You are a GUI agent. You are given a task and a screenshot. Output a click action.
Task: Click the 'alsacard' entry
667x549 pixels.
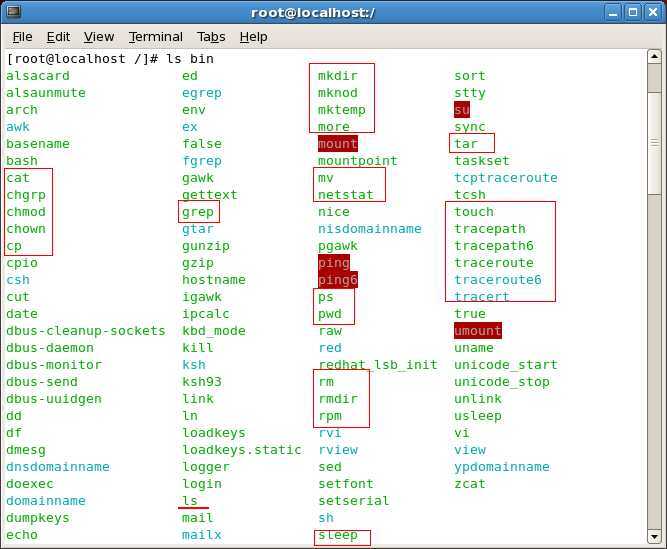pyautogui.click(x=38, y=76)
